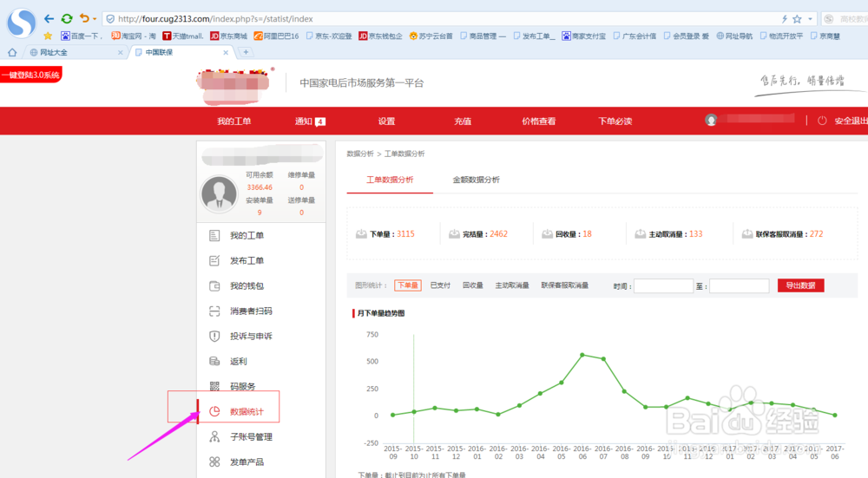Click the available balance value 3366.46
868x478 pixels.
(x=260, y=187)
